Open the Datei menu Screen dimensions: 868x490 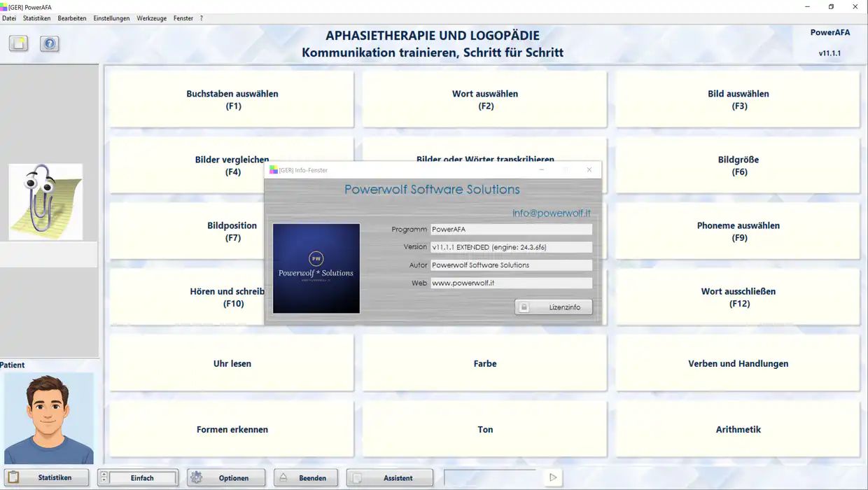coord(9,18)
